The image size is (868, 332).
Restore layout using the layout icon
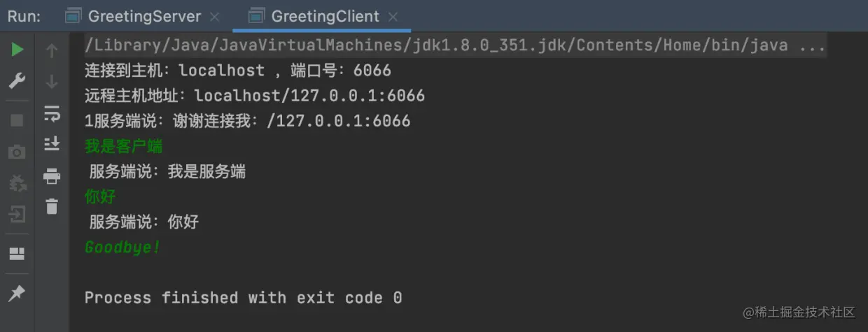[17, 254]
